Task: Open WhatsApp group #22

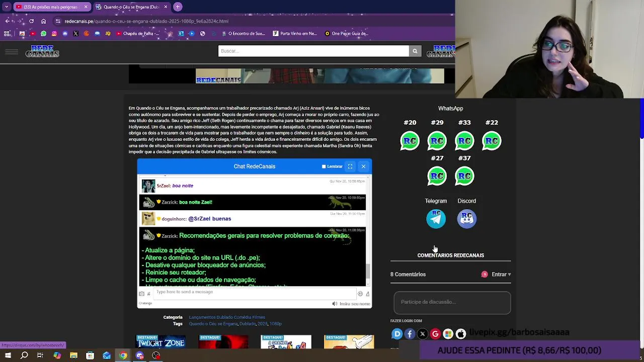Action: coord(492,141)
